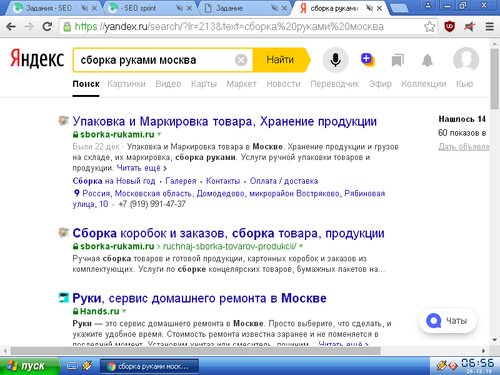
Task: Open result Упаковка и Маркировка товара
Action: click(225, 121)
